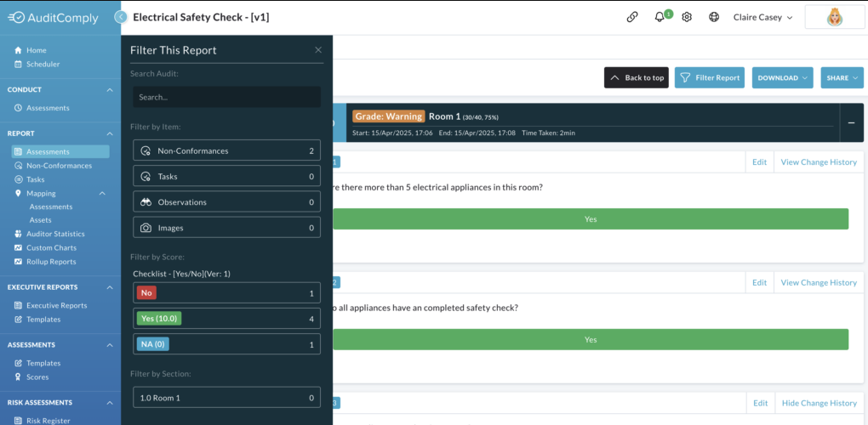868x425 pixels.
Task: Collapse sidebar with the round arrow icon
Action: coord(121,17)
